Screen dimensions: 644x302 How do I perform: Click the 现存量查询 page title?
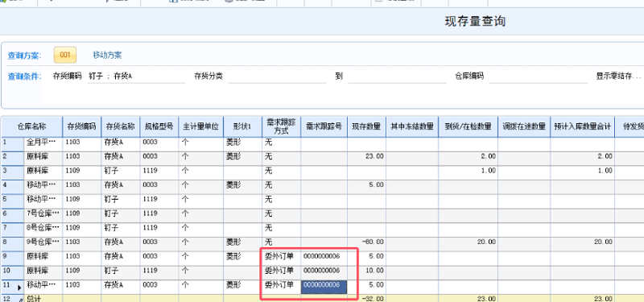click(x=475, y=22)
